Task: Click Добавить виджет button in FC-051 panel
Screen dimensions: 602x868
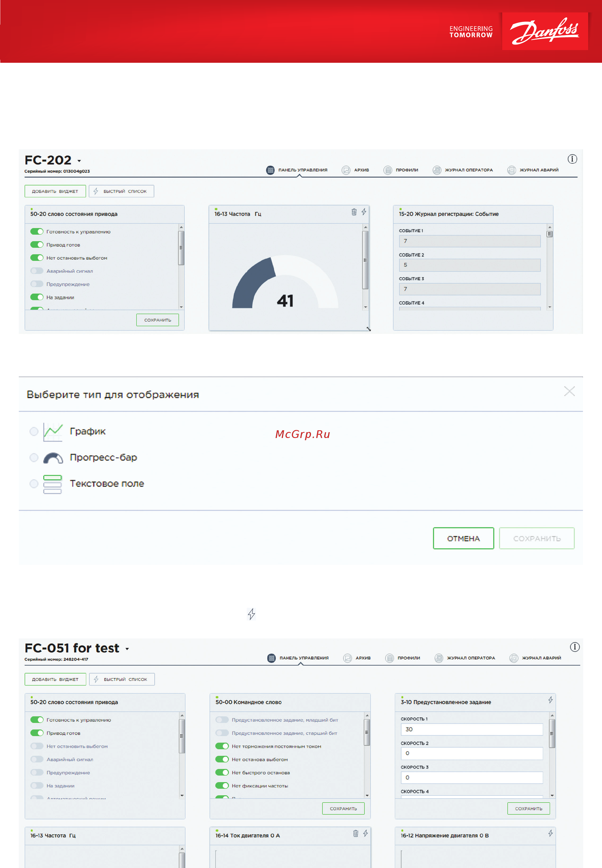Action: pyautogui.click(x=56, y=679)
